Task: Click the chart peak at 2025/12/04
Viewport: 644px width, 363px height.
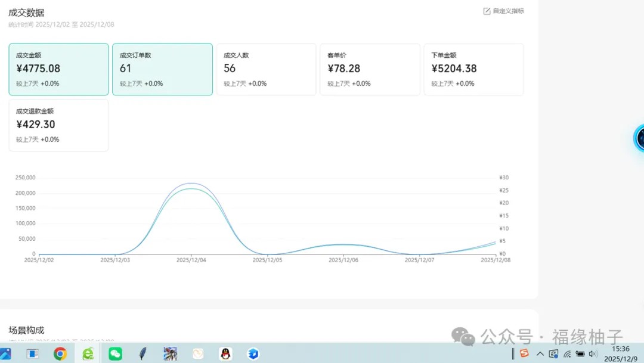Action: click(x=191, y=184)
